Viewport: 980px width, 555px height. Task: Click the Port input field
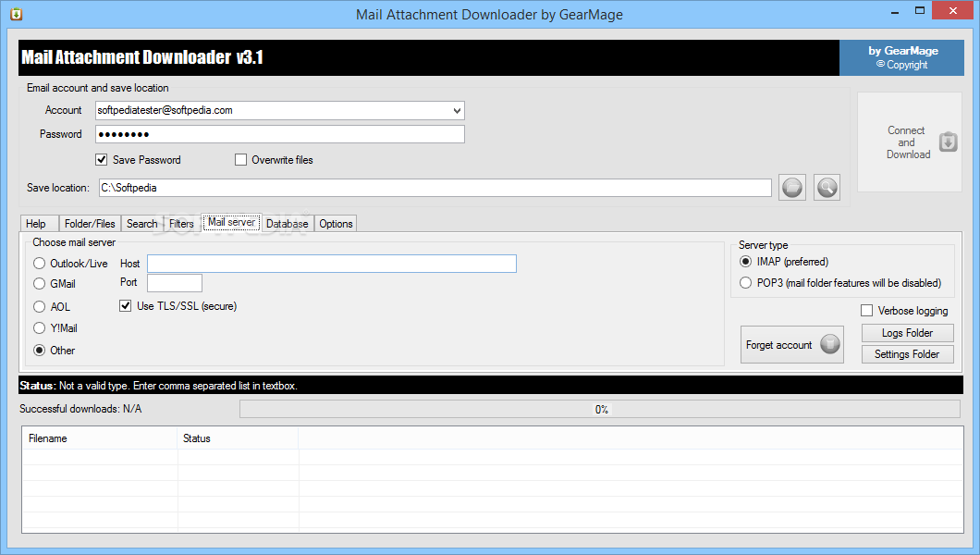click(x=175, y=283)
